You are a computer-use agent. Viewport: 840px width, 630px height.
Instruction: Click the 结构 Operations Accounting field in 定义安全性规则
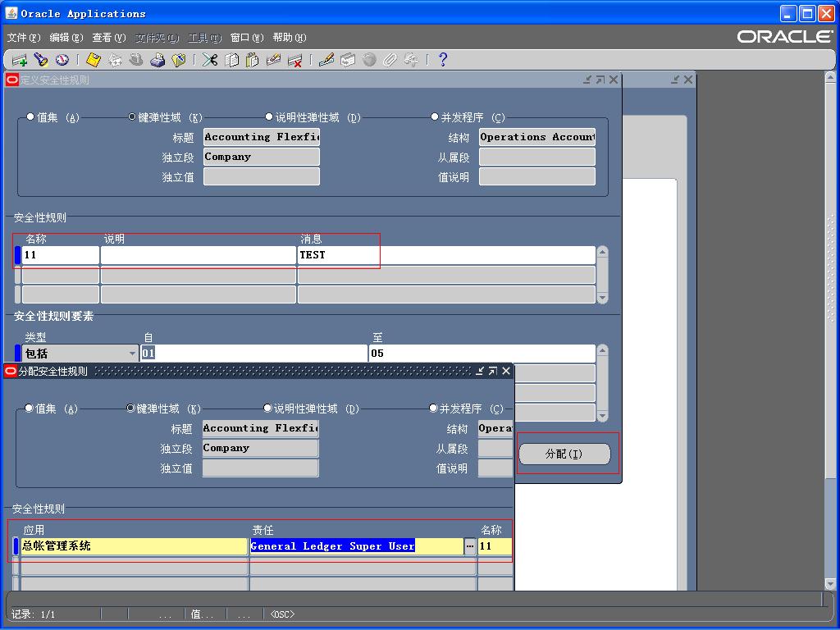537,137
